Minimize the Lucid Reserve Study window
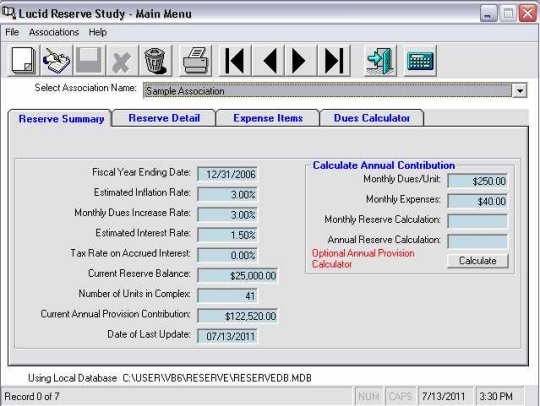The image size is (540, 406). 488,14
